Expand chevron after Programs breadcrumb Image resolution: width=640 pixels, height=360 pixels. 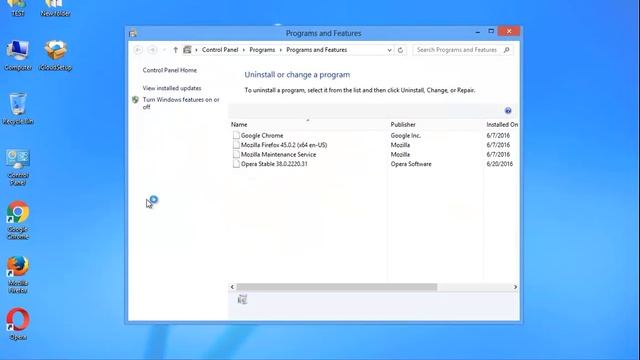point(281,50)
